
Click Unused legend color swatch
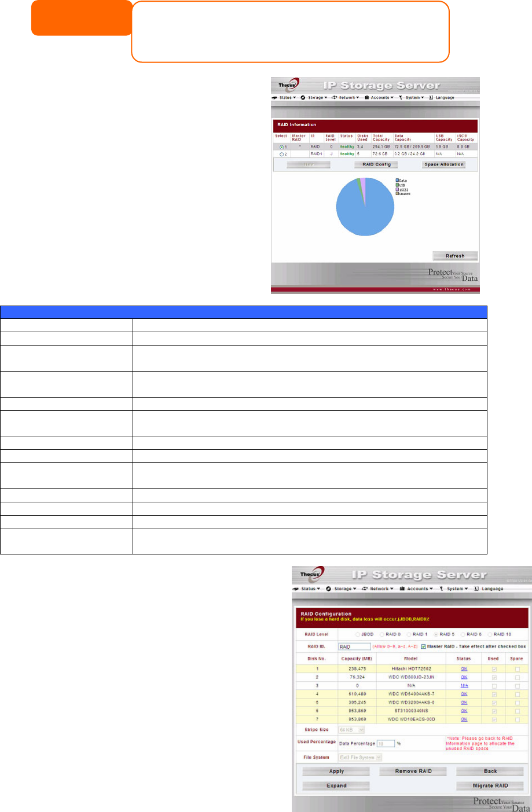397,193
